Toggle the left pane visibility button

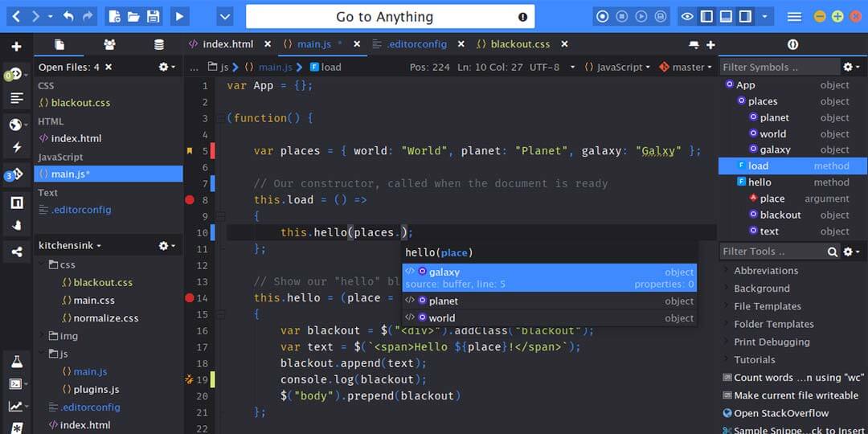pyautogui.click(x=706, y=16)
